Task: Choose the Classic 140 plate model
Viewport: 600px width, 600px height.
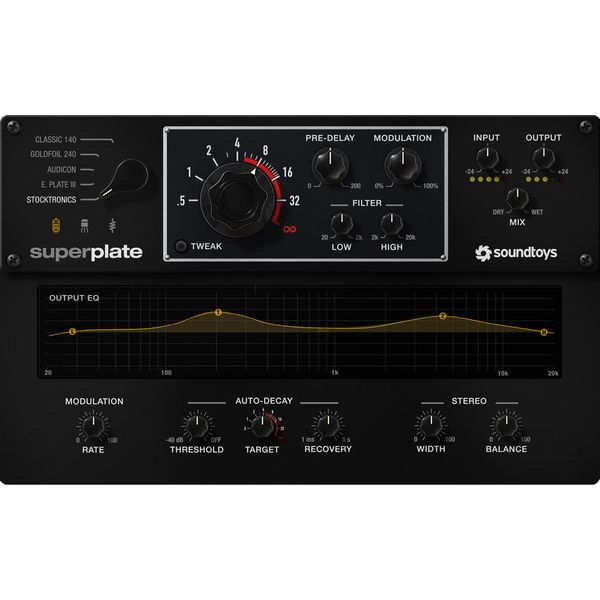Action: pyautogui.click(x=56, y=140)
